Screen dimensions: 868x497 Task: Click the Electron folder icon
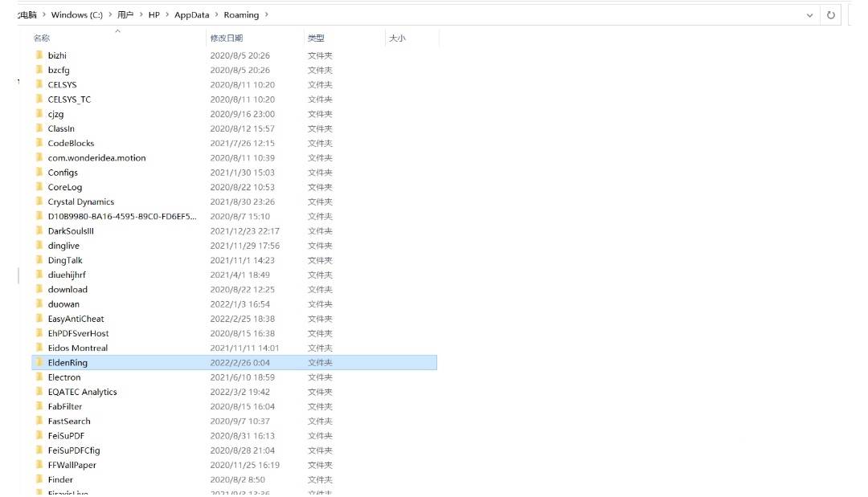tap(39, 377)
